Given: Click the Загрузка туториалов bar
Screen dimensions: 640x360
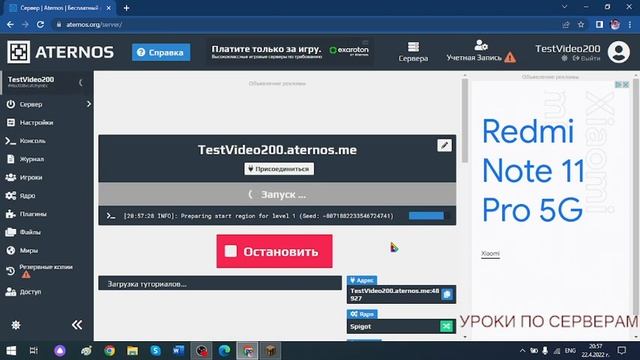Looking at the screenshot, I should click(x=220, y=284).
